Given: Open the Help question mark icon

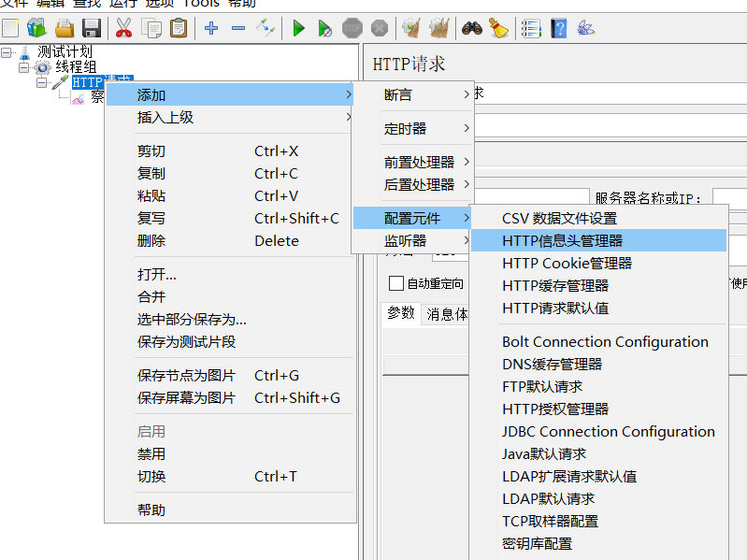Looking at the screenshot, I should pyautogui.click(x=559, y=28).
